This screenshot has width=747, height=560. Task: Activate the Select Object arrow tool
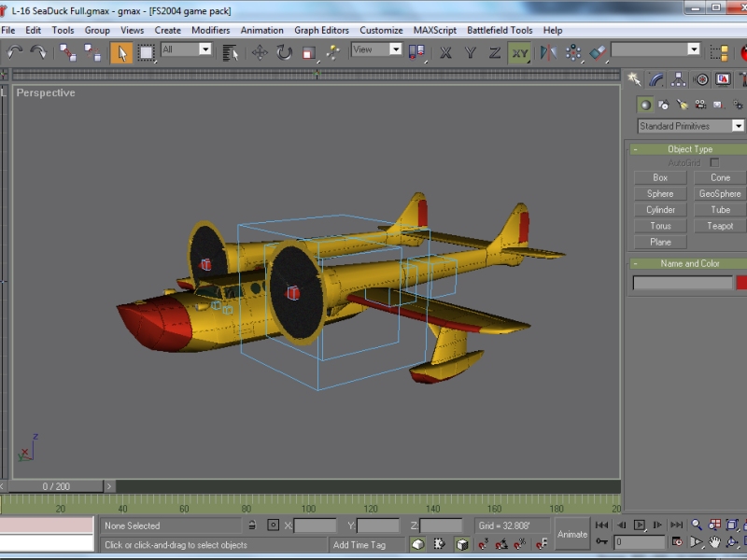point(121,52)
